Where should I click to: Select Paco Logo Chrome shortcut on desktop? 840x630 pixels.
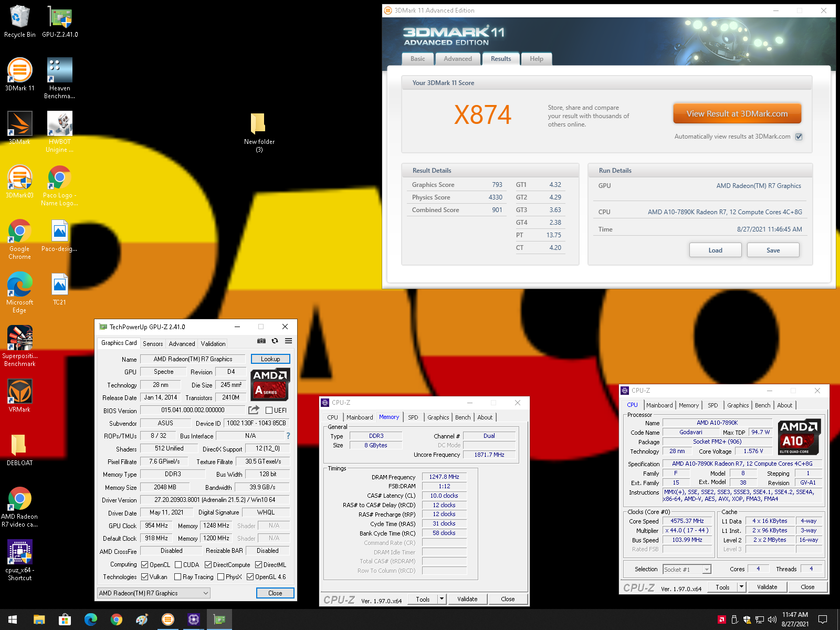[x=60, y=186]
